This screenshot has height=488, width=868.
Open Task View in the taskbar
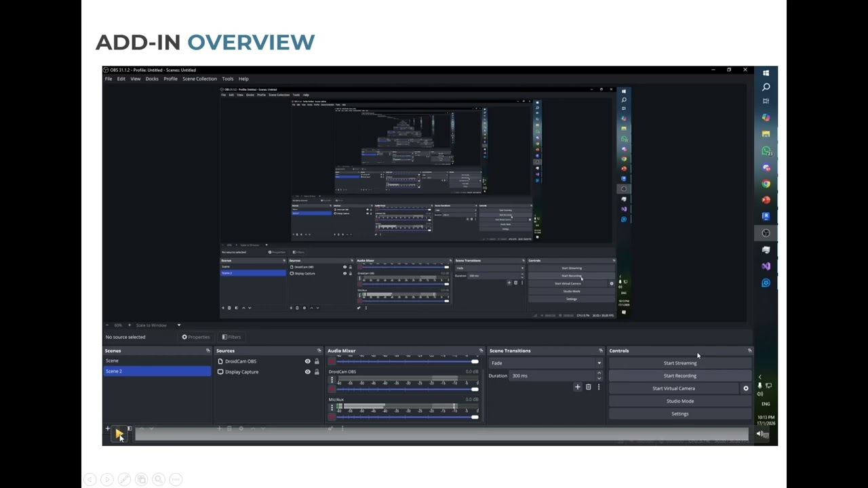point(766,101)
